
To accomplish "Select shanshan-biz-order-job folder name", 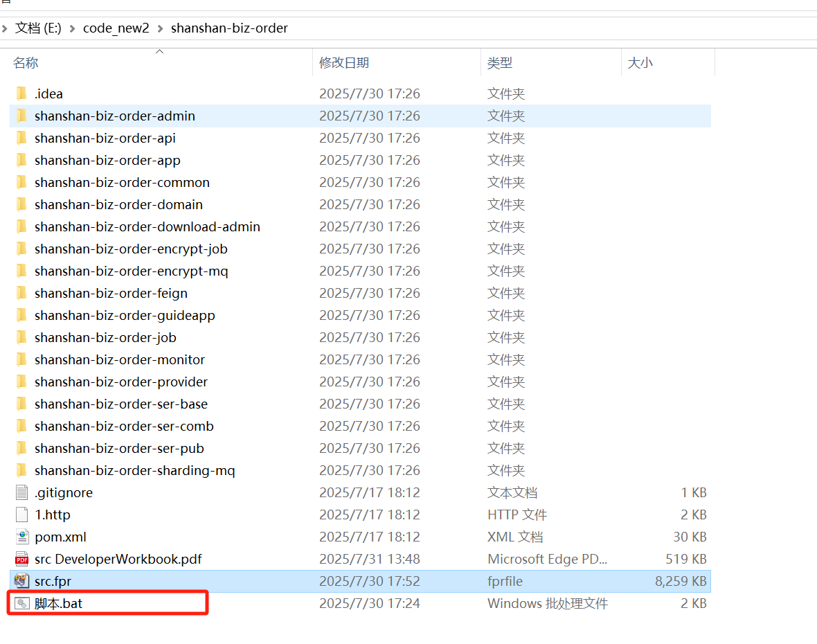I will coord(105,337).
